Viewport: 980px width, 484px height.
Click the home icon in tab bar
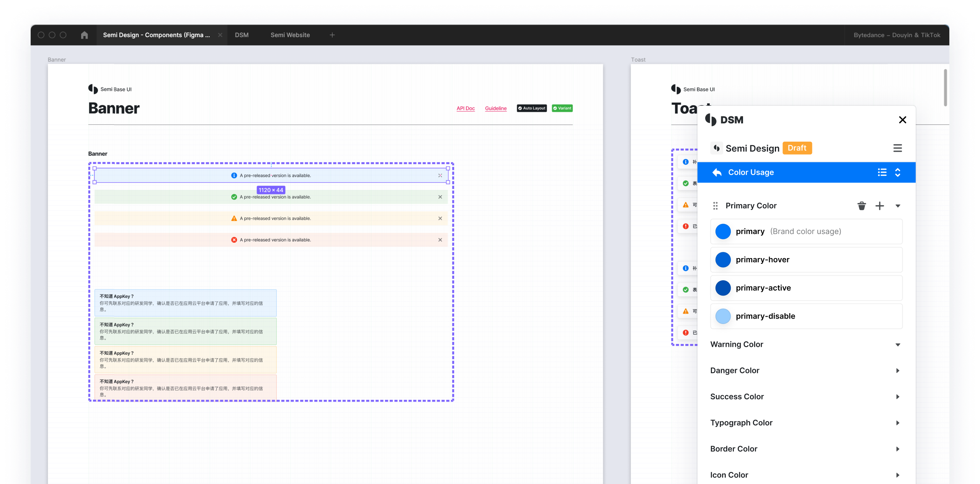pyautogui.click(x=85, y=35)
